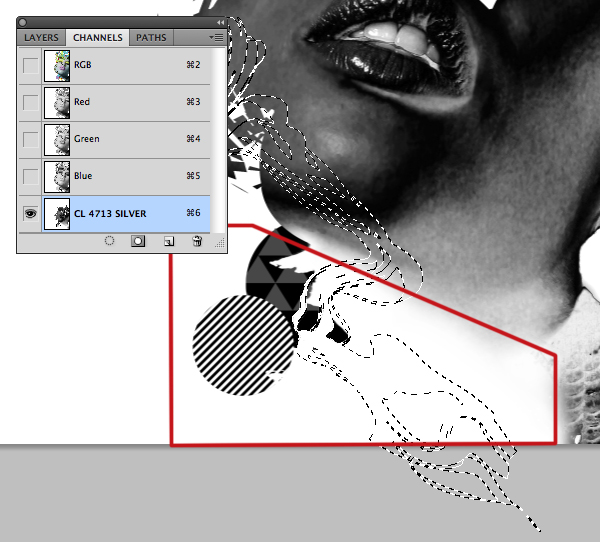Click the Red channel thumbnail
The image size is (600, 542).
pyautogui.click(x=57, y=103)
